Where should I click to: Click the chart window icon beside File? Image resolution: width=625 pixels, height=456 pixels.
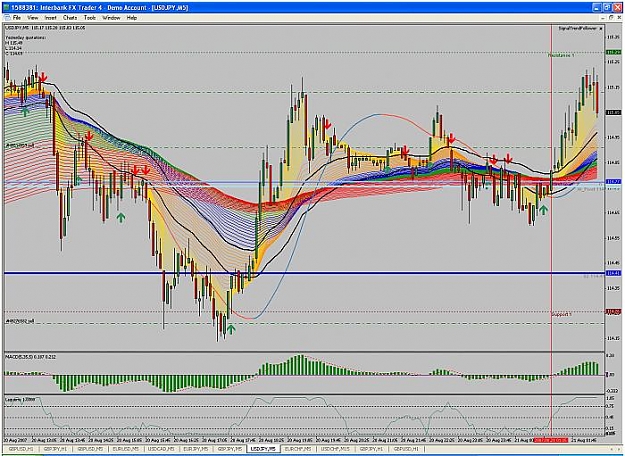tap(7, 18)
